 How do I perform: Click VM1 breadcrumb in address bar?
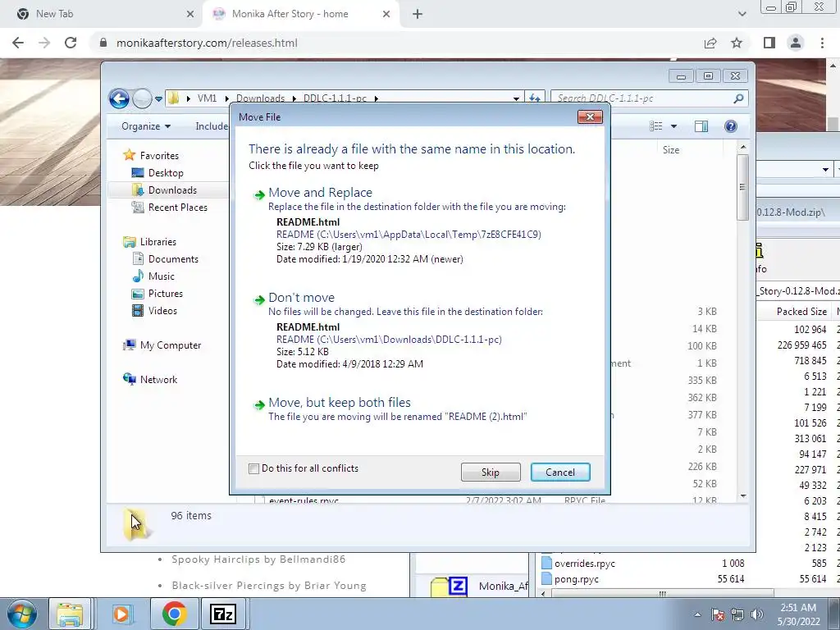pyautogui.click(x=207, y=98)
